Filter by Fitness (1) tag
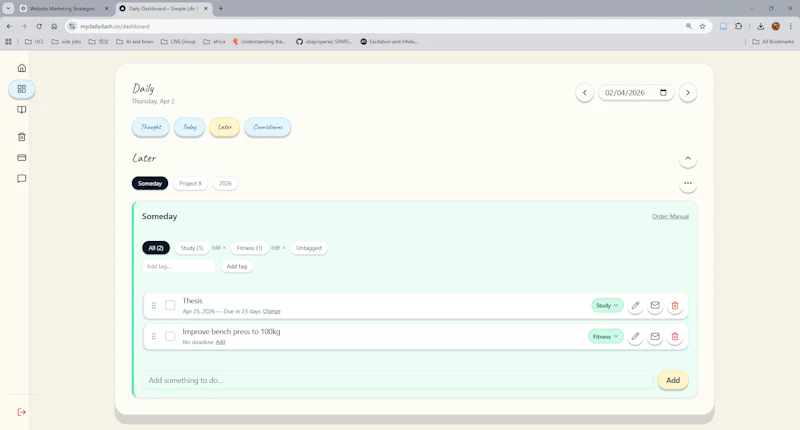This screenshot has width=800, height=430. tap(249, 248)
